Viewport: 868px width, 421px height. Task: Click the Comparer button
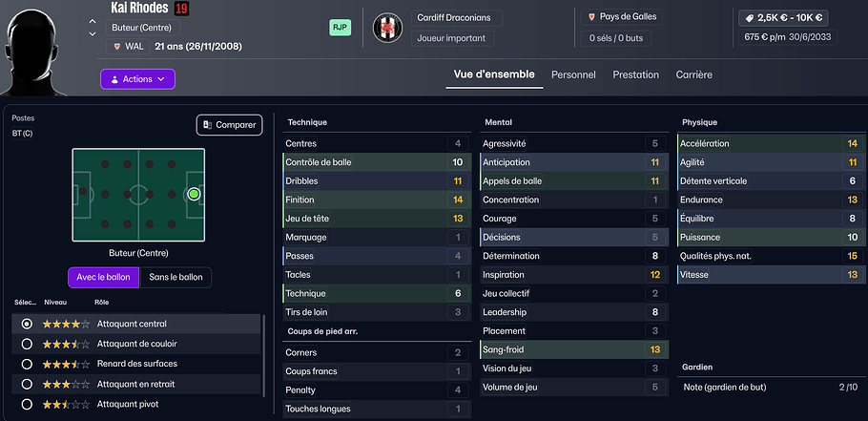(x=229, y=124)
